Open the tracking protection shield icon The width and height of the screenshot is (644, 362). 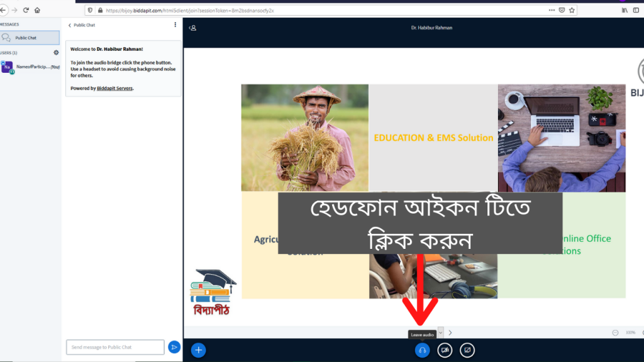pyautogui.click(x=90, y=10)
